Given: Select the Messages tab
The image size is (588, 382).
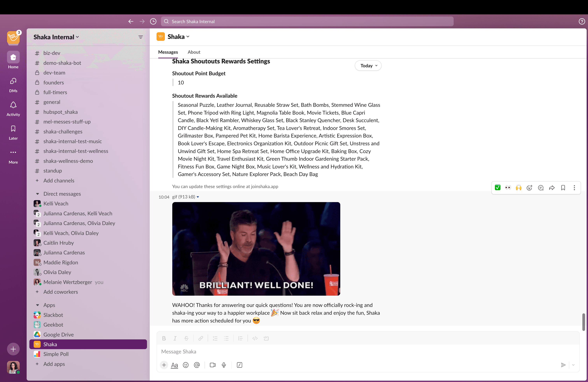Looking at the screenshot, I should point(168,52).
